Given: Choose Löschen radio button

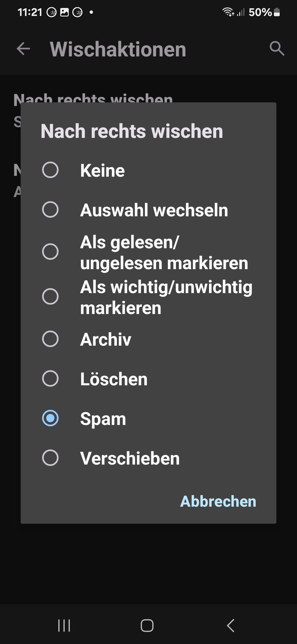Looking at the screenshot, I should (50, 378).
